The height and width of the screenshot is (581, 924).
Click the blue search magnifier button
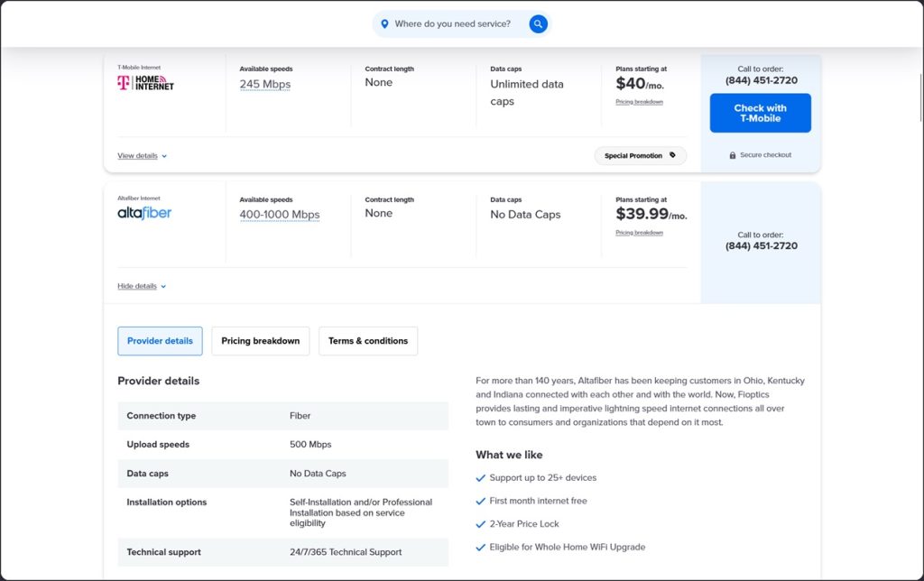[538, 24]
